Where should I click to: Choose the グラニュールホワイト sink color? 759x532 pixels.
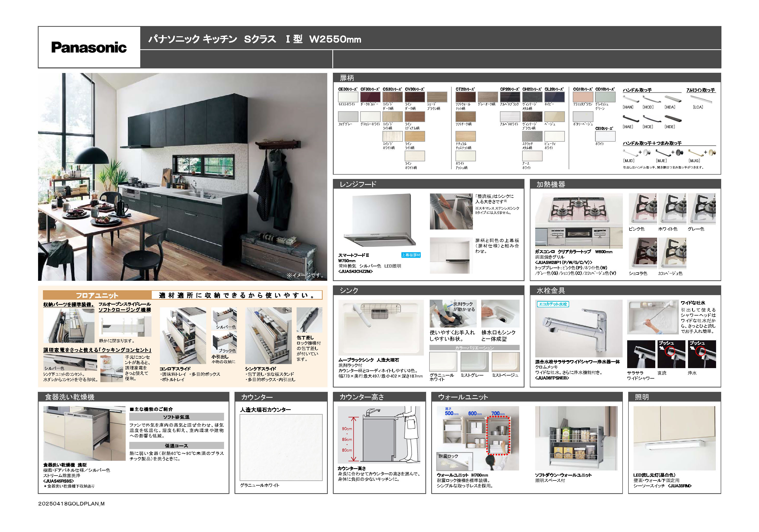443,362
